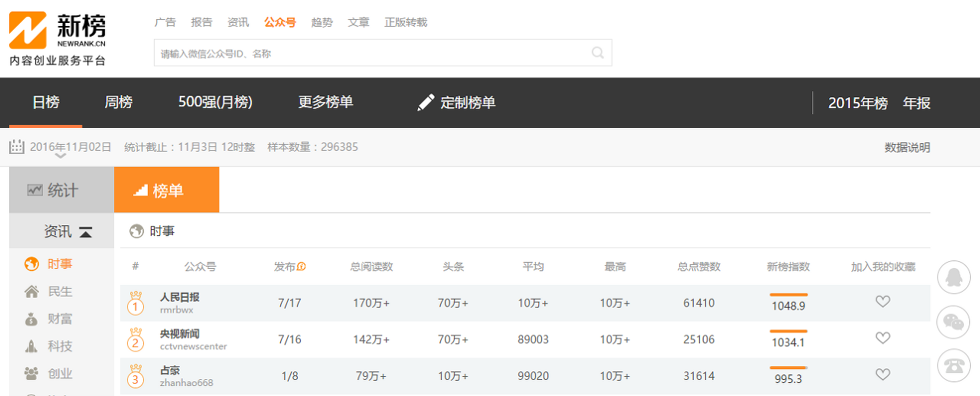The width and height of the screenshot is (980, 396).
Task: Collapse the 资讯 category group
Action: coord(86,232)
